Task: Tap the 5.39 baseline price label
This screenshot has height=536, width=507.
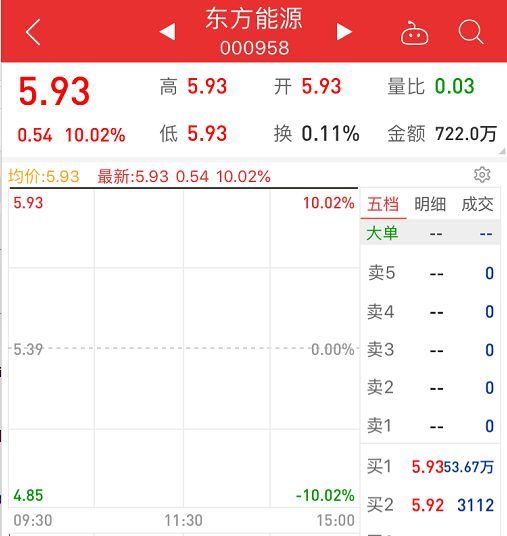Action: (x=28, y=349)
